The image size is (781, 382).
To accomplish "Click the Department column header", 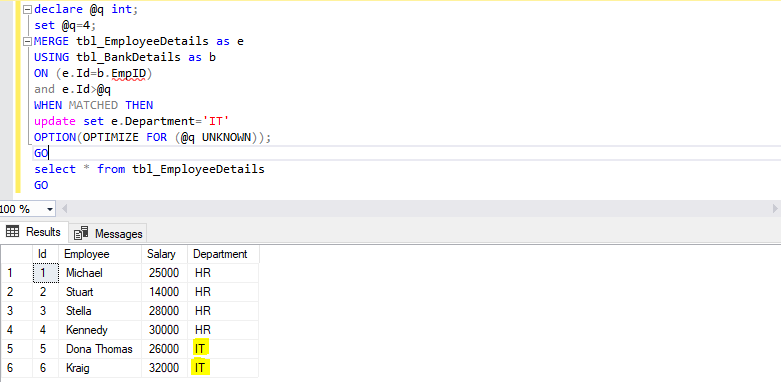I will pos(223,254).
